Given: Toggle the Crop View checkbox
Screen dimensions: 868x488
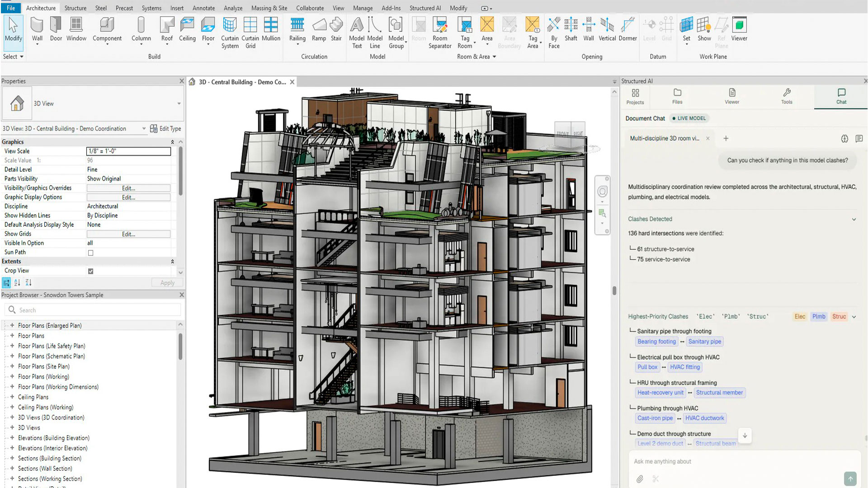Looking at the screenshot, I should 90,271.
